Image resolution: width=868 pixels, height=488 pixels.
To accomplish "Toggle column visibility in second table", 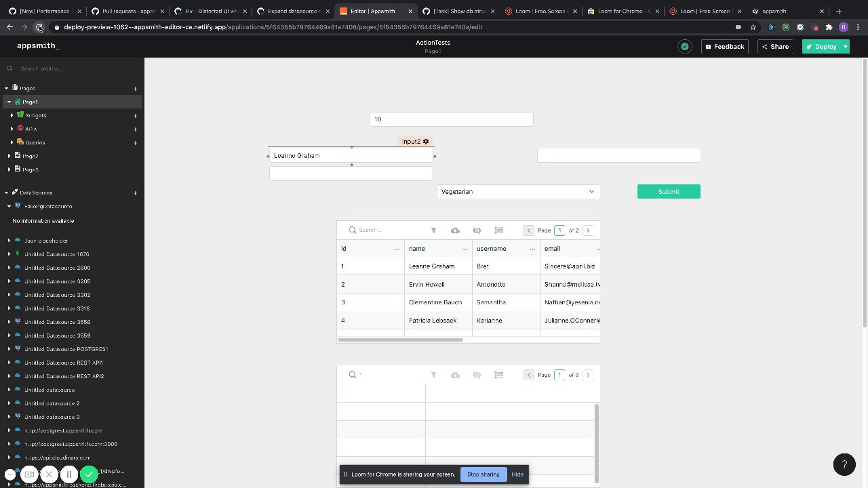I will (477, 375).
